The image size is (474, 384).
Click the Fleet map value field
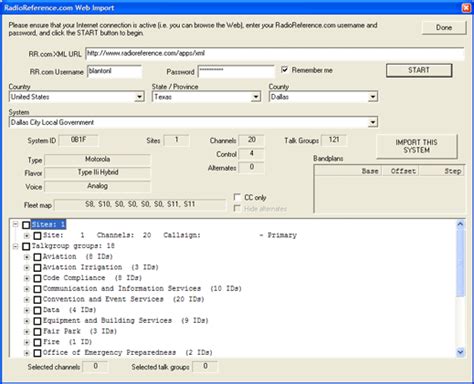(140, 204)
